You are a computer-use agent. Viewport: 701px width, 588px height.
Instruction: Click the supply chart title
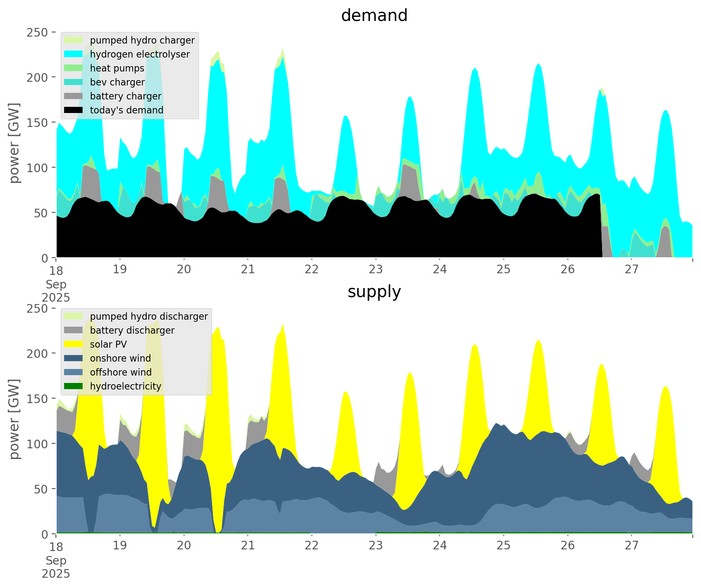point(374,292)
